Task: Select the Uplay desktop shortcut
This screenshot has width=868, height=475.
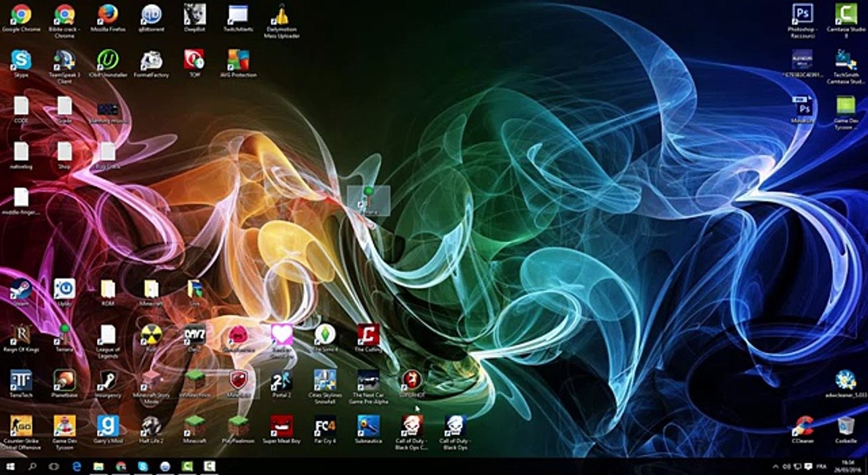Action: [64, 293]
